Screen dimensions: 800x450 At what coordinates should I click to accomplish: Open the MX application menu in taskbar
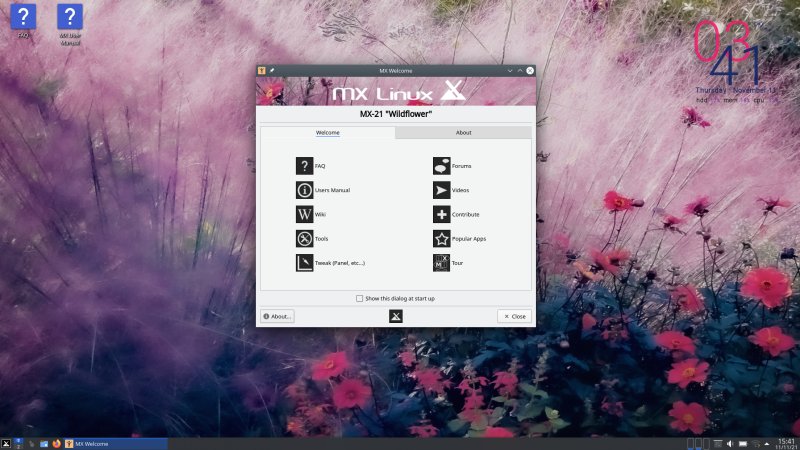pos(6,444)
